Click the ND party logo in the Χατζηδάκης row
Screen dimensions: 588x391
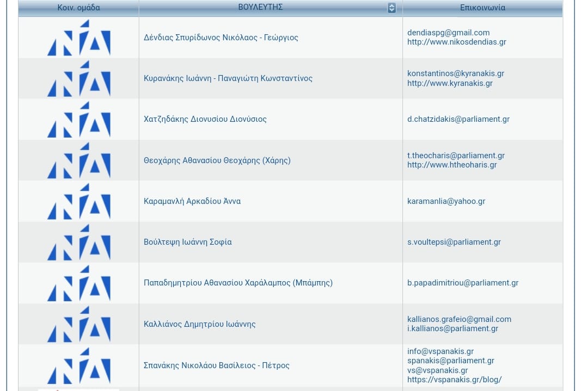(79, 119)
